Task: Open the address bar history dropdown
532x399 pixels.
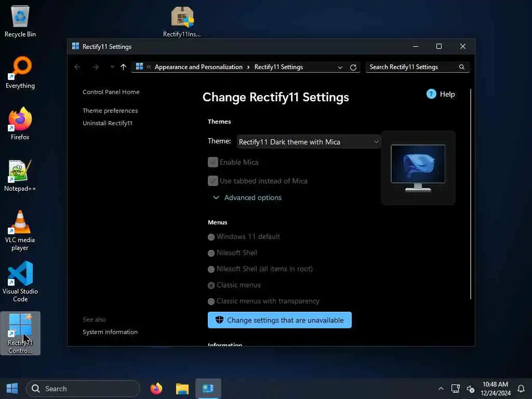Action: 340,67
